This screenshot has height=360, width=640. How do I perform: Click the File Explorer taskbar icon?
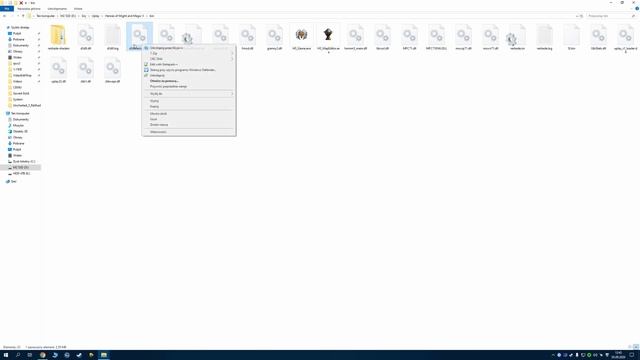104,355
